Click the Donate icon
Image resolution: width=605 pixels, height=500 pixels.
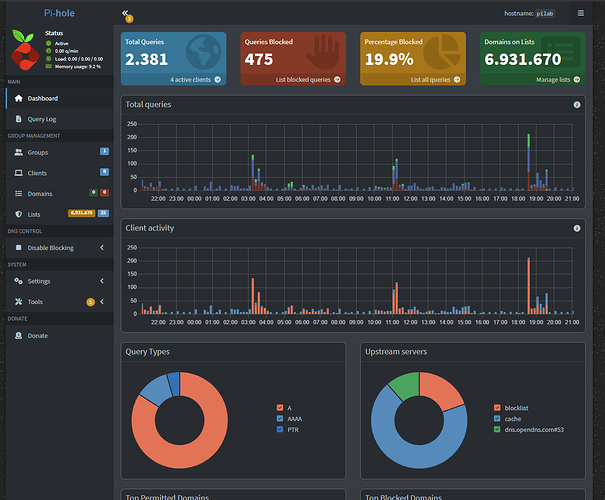[19, 336]
